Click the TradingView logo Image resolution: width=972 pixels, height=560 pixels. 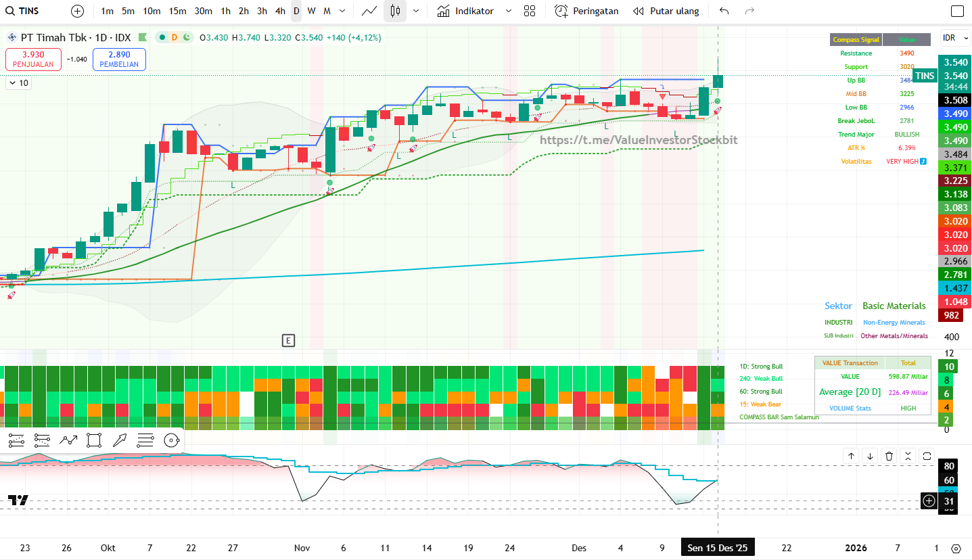[x=18, y=500]
